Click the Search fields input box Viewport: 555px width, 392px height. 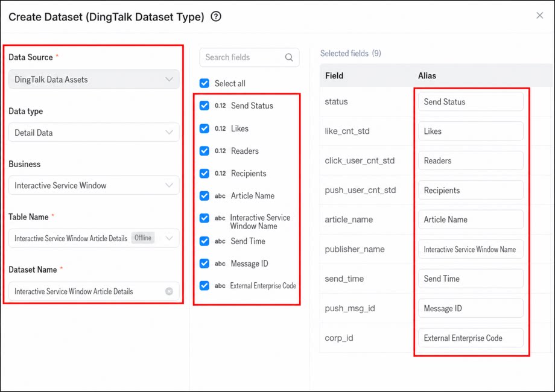tap(249, 57)
